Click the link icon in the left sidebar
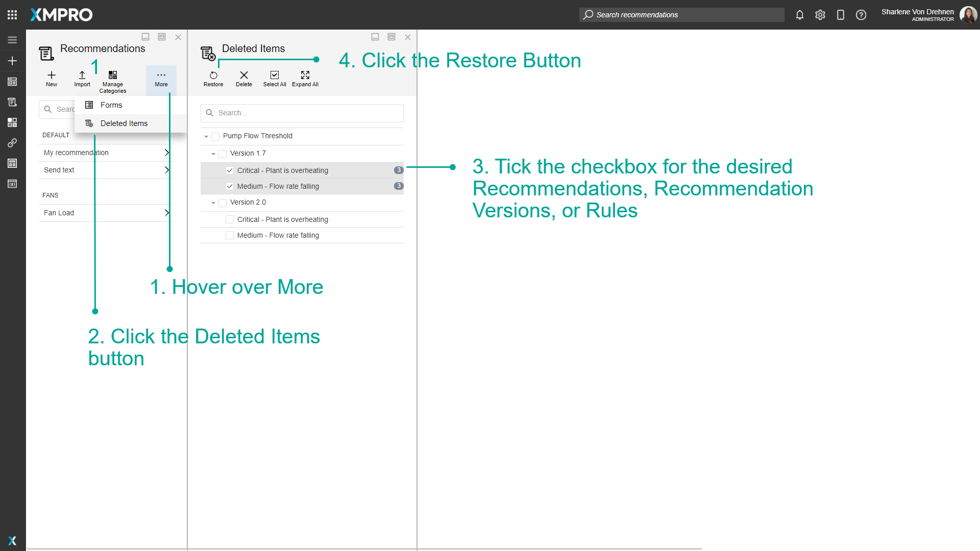Image resolution: width=980 pixels, height=551 pixels. [x=12, y=143]
